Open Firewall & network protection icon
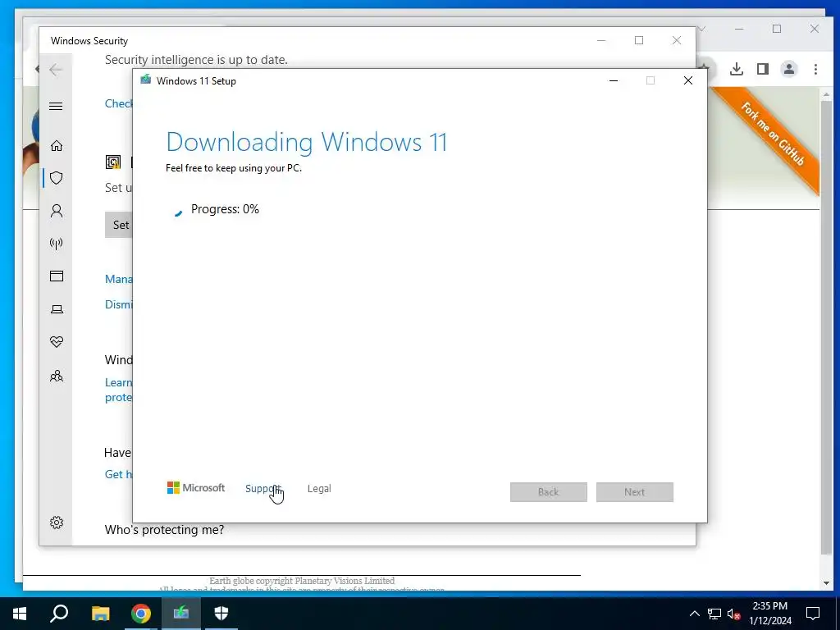The height and width of the screenshot is (630, 840). click(x=57, y=244)
